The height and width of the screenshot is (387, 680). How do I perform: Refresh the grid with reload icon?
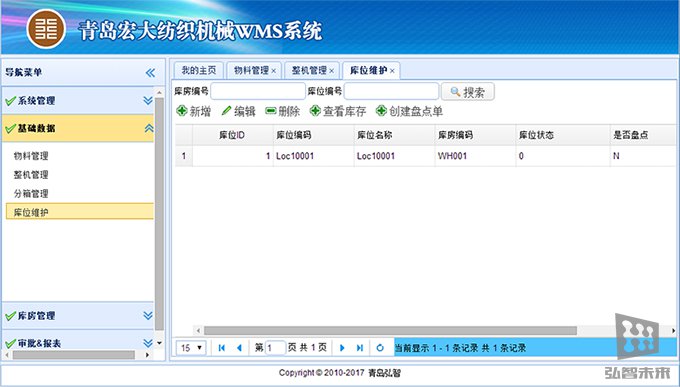[380, 348]
